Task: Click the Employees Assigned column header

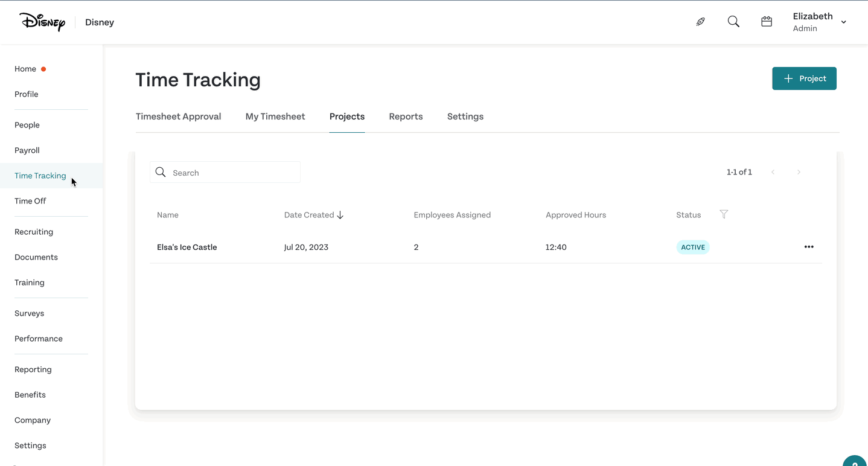Action: click(452, 215)
